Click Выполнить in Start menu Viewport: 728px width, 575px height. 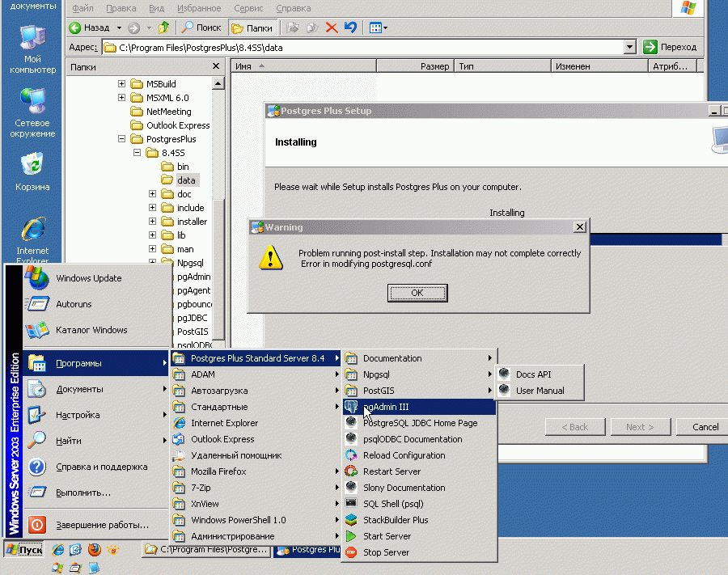coord(96,493)
